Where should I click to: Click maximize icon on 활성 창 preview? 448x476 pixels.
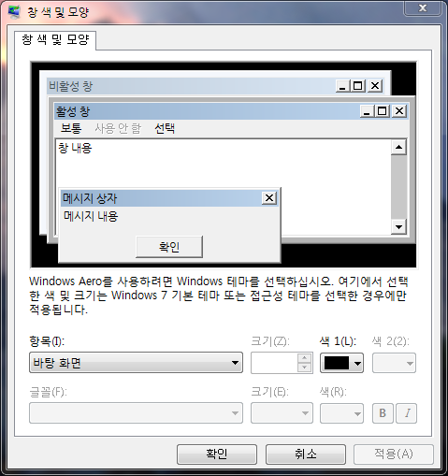click(383, 111)
